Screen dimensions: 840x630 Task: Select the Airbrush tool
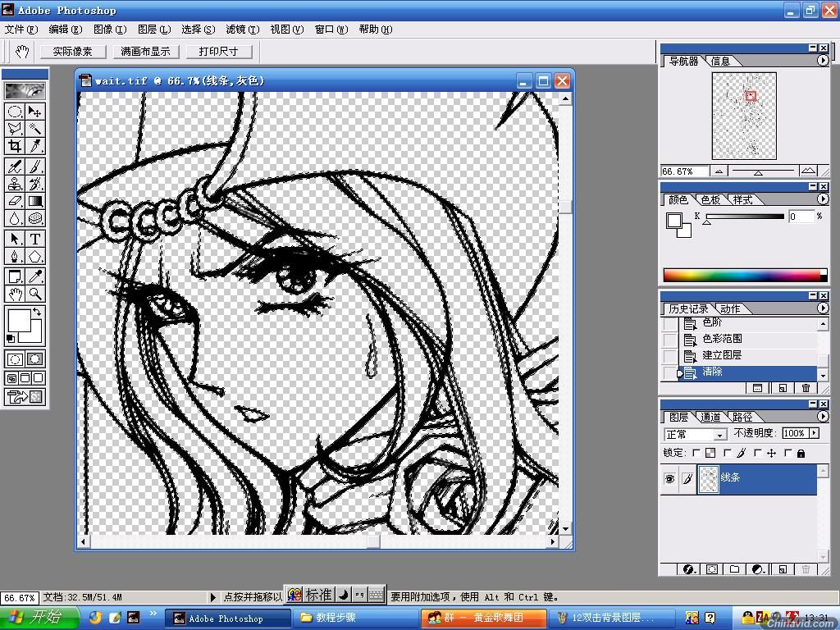pyautogui.click(x=15, y=167)
